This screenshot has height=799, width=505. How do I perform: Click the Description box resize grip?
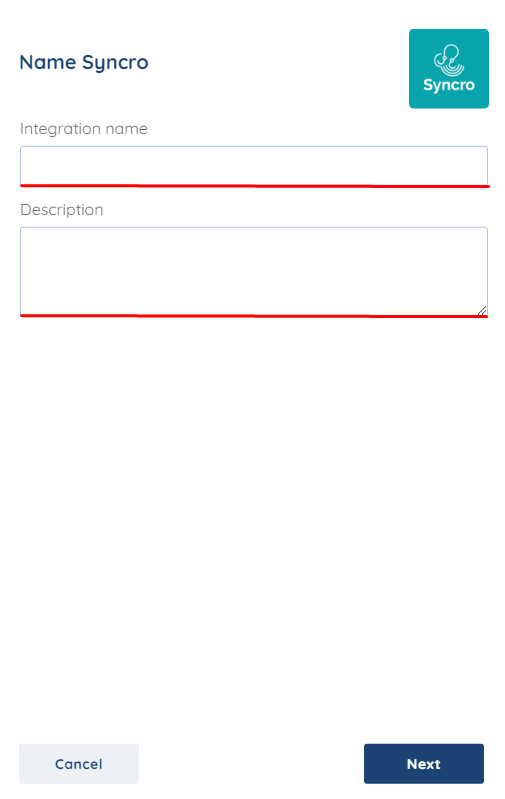pyautogui.click(x=482, y=310)
